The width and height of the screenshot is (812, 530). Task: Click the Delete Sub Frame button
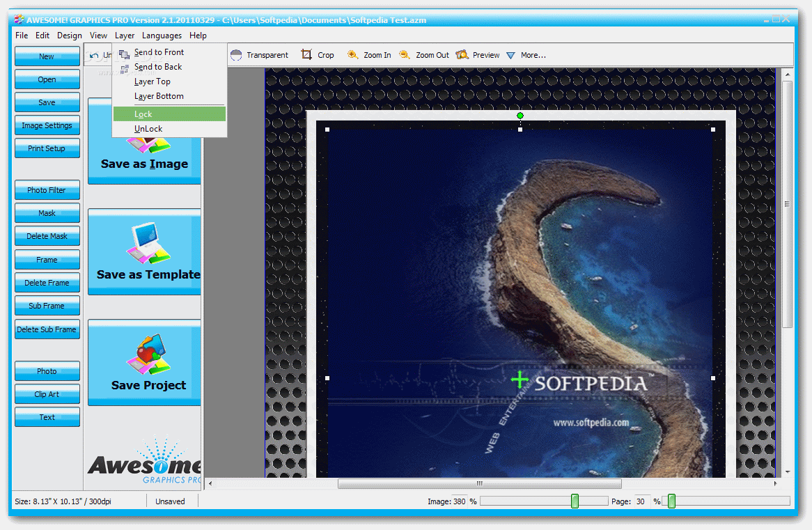click(47, 329)
